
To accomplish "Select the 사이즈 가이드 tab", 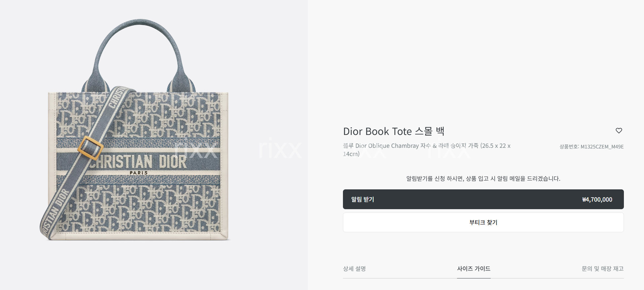I will click(474, 269).
